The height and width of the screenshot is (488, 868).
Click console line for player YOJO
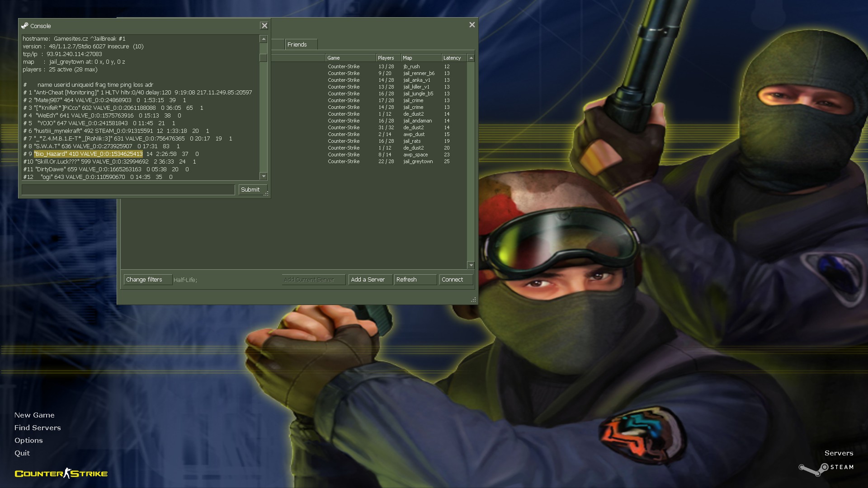[x=99, y=123]
